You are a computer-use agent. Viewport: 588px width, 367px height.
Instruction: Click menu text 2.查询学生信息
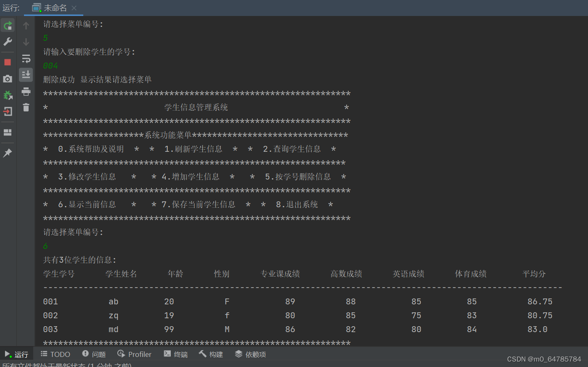click(292, 149)
